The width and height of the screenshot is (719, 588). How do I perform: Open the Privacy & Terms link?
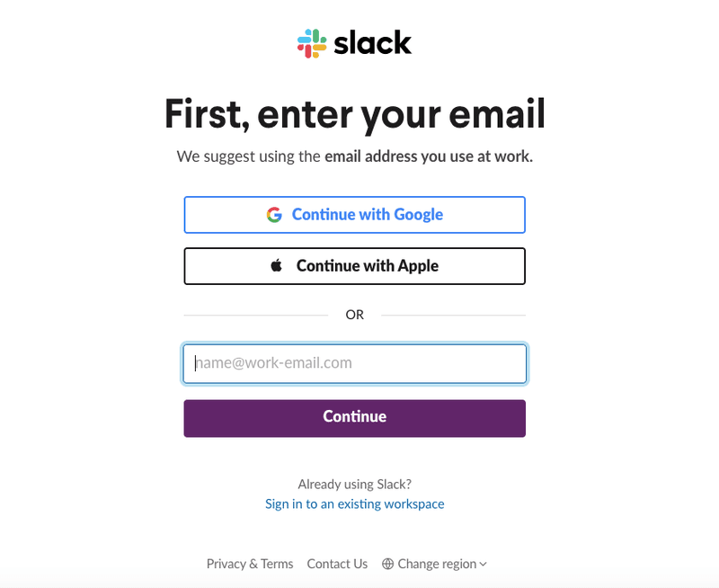[x=250, y=564]
